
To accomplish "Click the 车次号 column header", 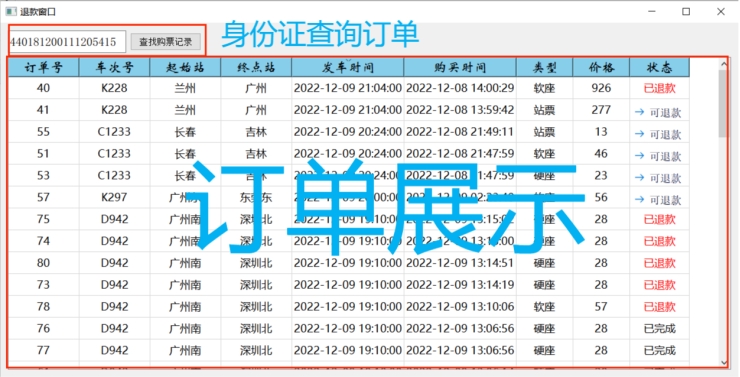I will (x=114, y=67).
